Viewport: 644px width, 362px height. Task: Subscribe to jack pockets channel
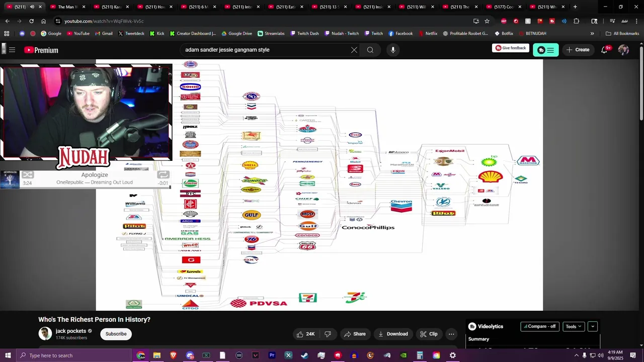click(x=116, y=334)
